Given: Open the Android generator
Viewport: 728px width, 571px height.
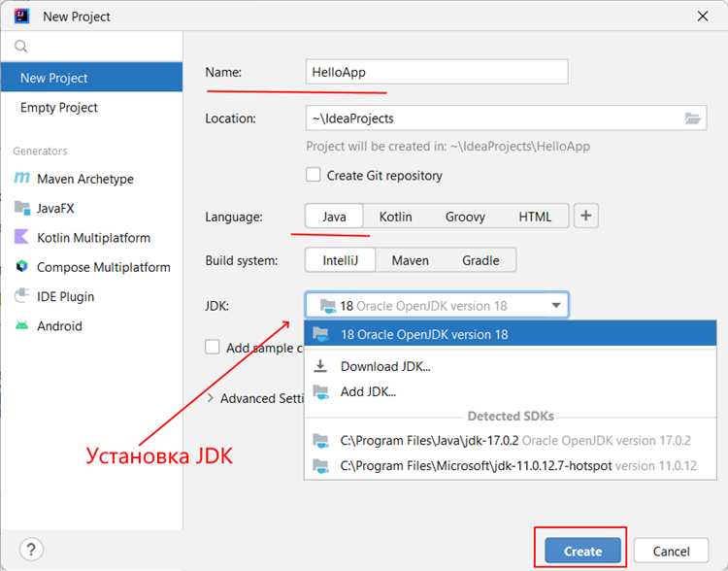Looking at the screenshot, I should point(92,325).
